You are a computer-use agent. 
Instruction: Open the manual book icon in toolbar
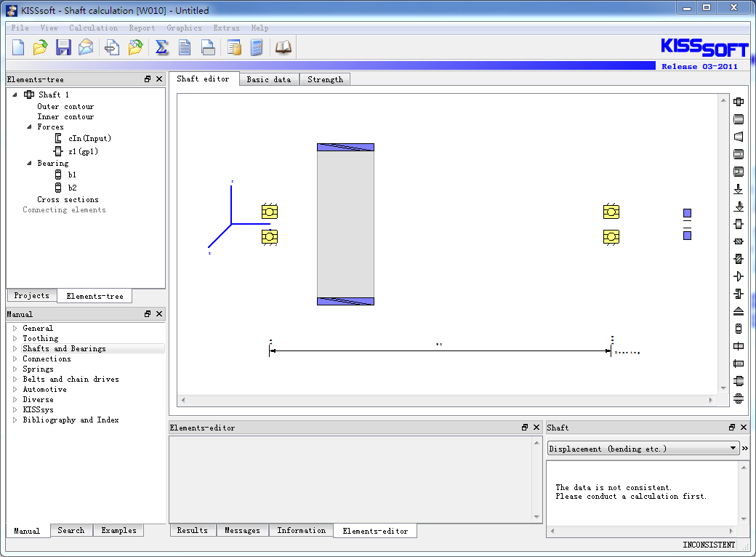click(x=283, y=47)
